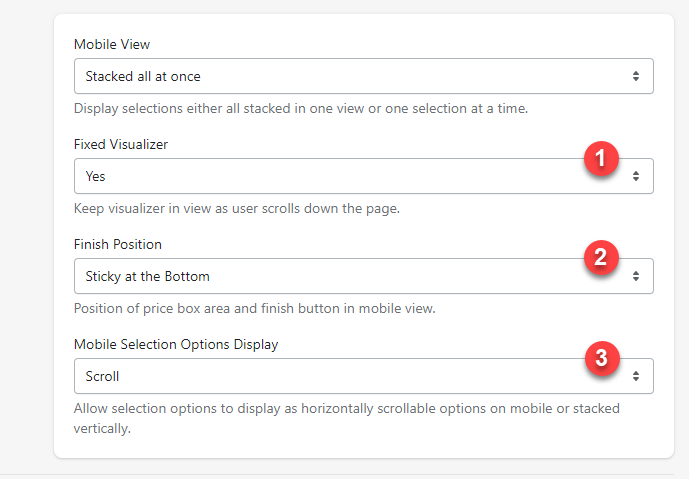The width and height of the screenshot is (689, 479).
Task: Click the "Keep visualizer in view" help text
Action: click(238, 209)
